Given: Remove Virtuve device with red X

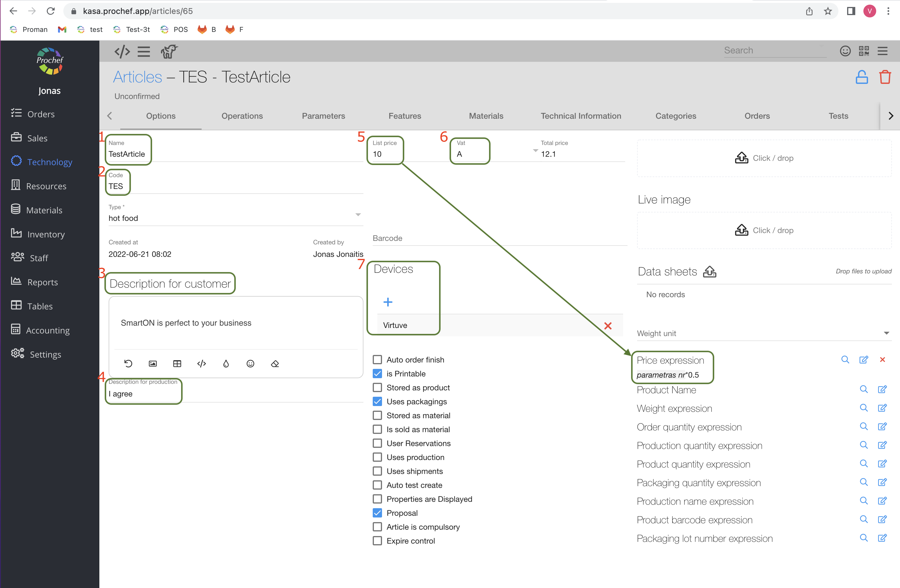Looking at the screenshot, I should 608,326.
